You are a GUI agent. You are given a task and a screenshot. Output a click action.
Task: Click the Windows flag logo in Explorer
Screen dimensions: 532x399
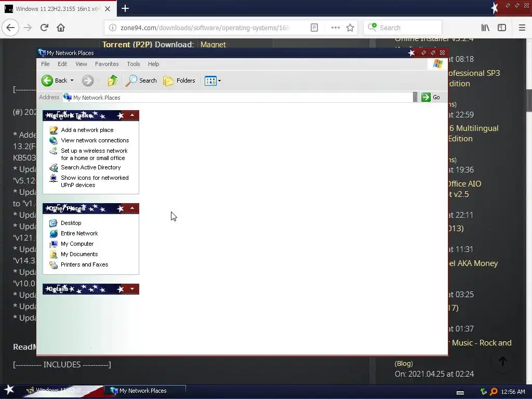(x=437, y=64)
